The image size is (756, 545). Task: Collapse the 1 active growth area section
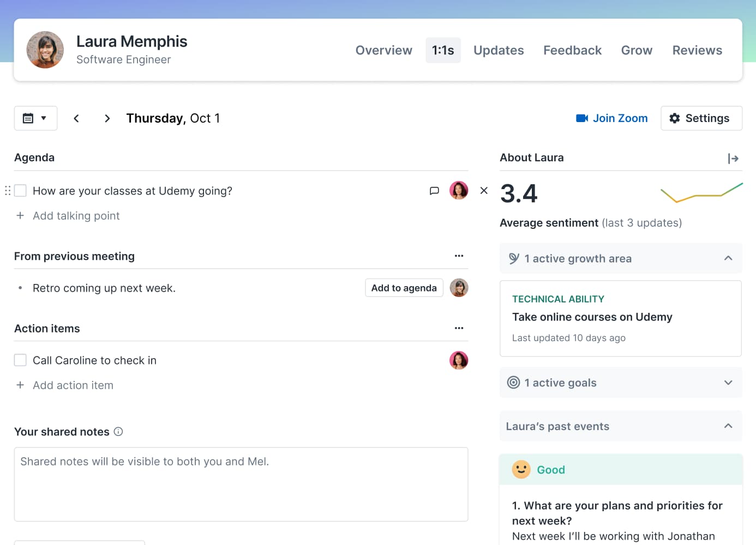pos(728,258)
